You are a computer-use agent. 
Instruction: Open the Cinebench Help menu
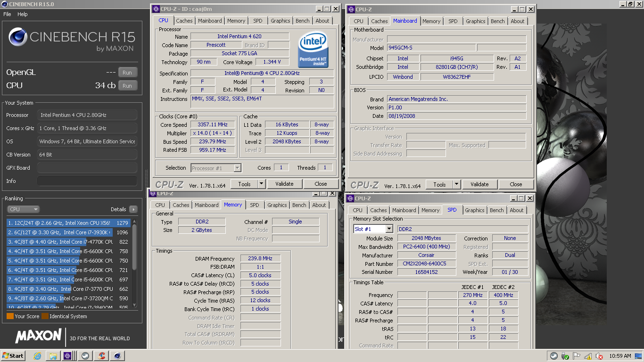coord(23,14)
